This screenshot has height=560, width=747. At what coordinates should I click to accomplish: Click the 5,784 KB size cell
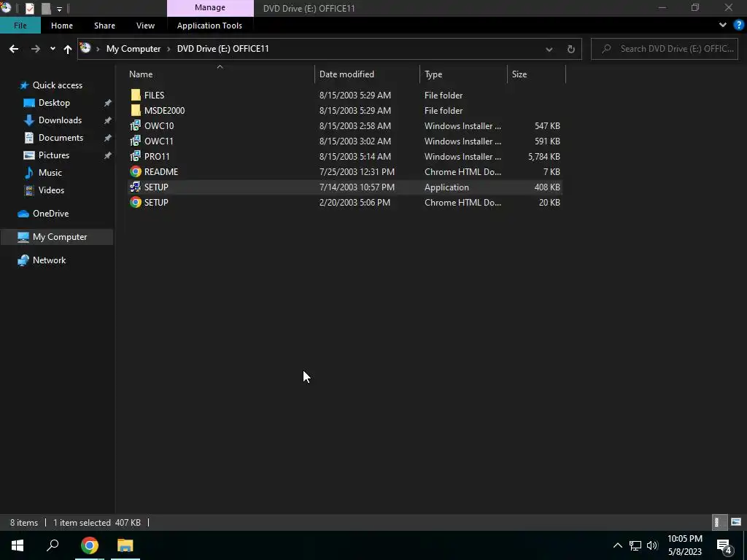[543, 156]
